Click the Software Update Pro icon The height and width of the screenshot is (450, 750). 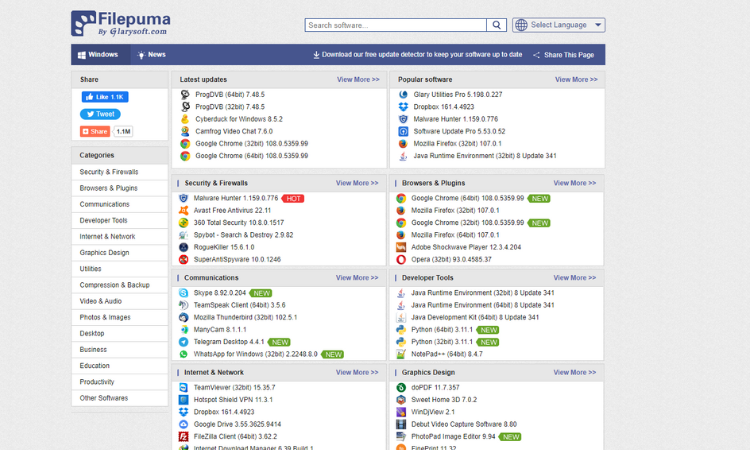pyautogui.click(x=403, y=132)
